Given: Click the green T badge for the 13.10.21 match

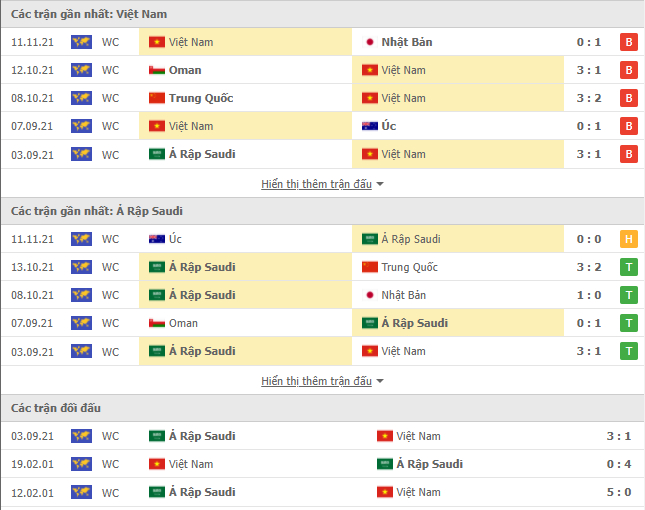Looking at the screenshot, I should click(x=628, y=267).
